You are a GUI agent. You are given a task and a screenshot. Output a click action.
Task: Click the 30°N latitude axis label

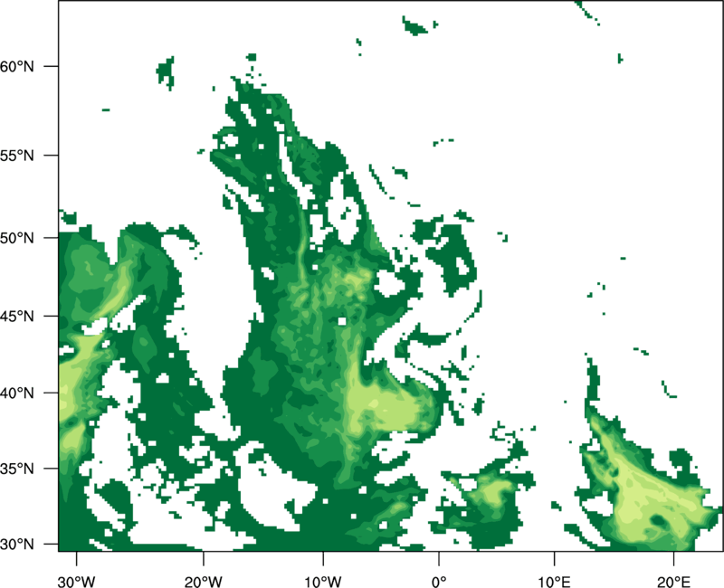[17, 545]
